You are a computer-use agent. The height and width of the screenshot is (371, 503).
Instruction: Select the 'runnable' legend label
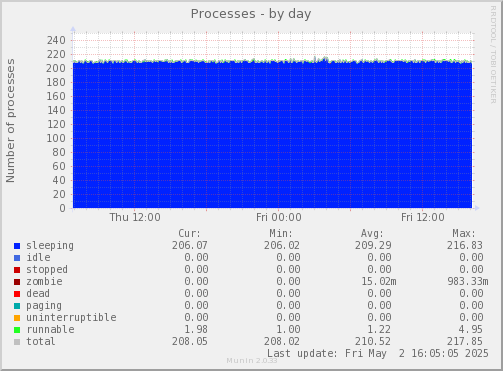pyautogui.click(x=50, y=329)
